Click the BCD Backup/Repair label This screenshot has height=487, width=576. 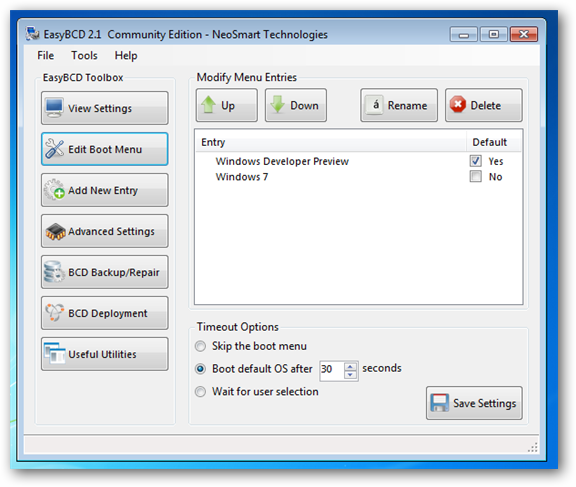[x=114, y=272]
